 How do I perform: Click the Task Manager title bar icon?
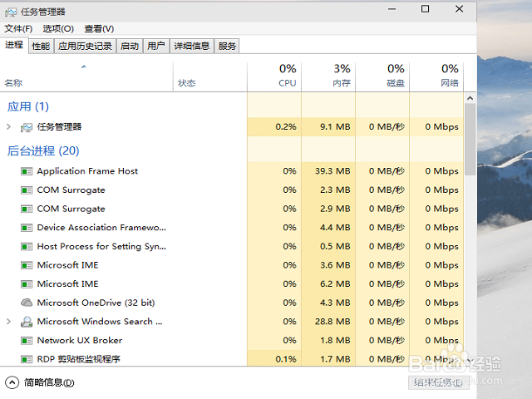(x=11, y=12)
